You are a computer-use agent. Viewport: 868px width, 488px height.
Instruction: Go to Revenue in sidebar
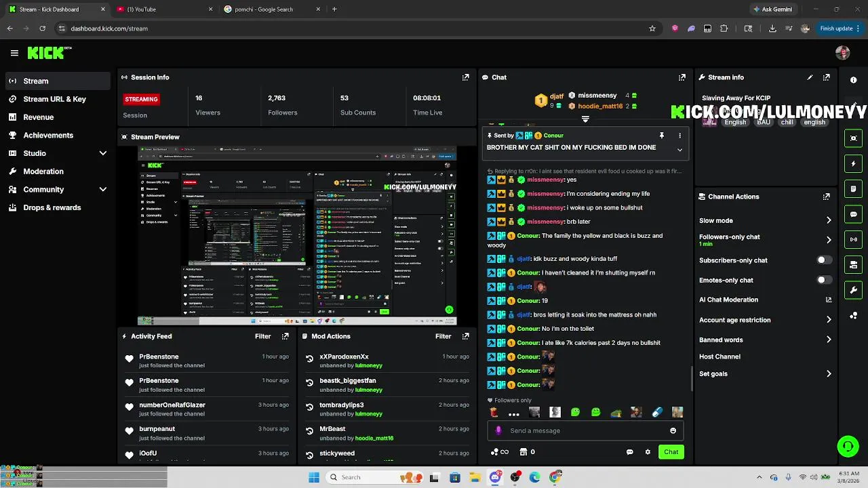click(x=58, y=117)
